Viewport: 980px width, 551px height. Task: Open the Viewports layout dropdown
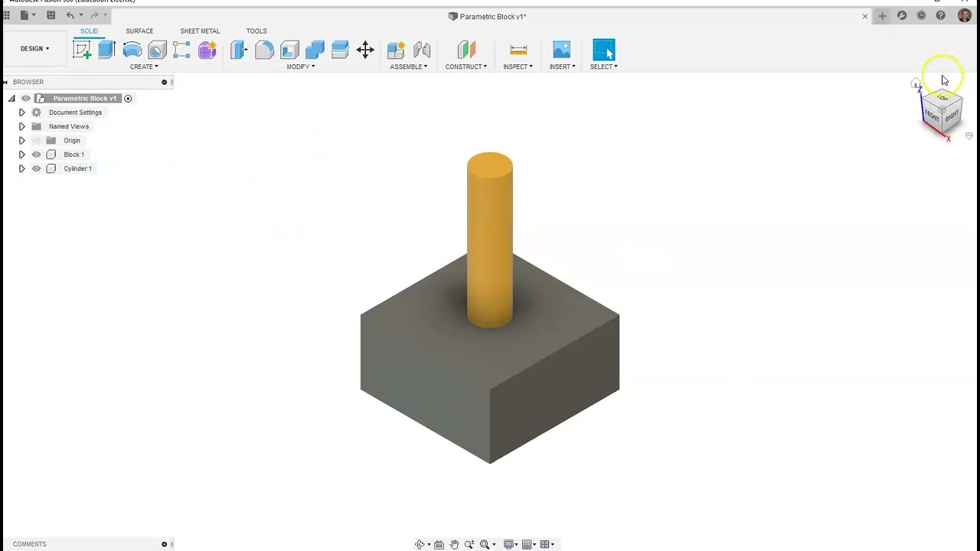click(547, 545)
